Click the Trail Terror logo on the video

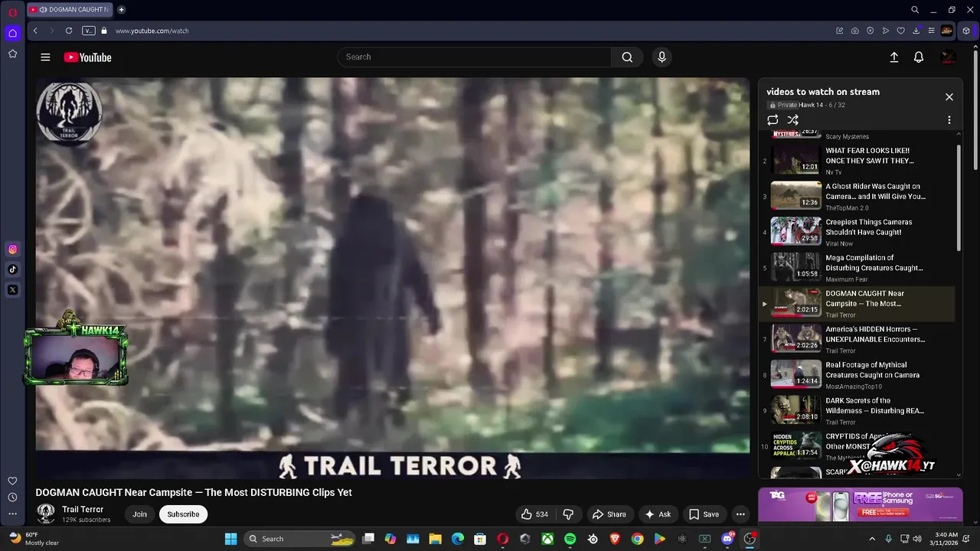click(x=69, y=112)
